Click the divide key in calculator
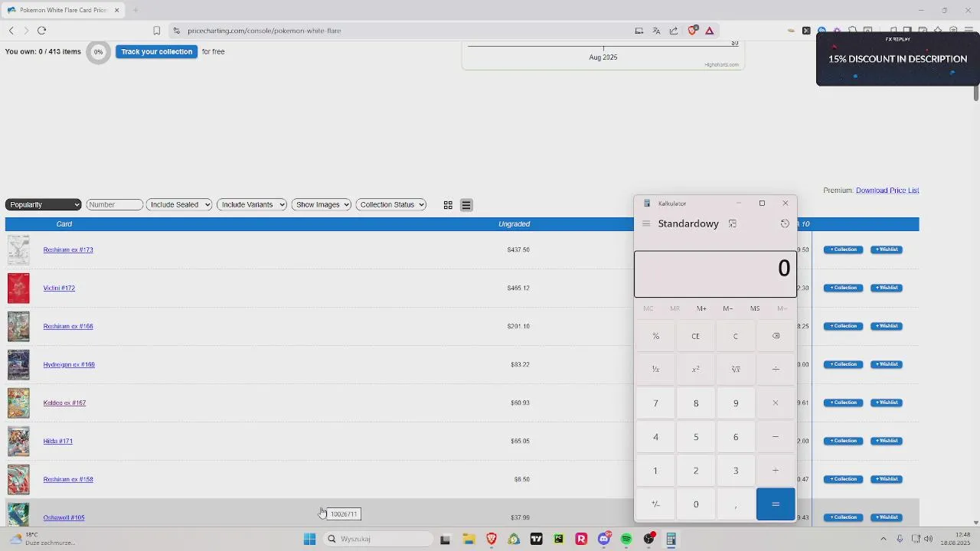980x551 pixels. 776,370
